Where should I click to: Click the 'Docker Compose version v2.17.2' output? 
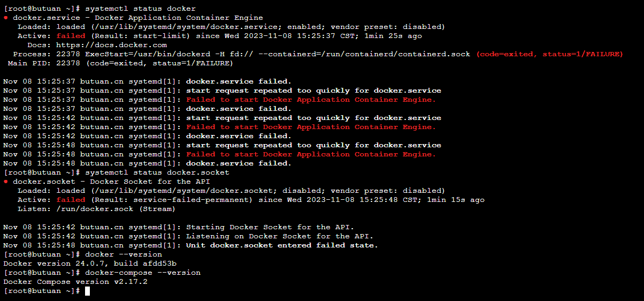point(75,282)
